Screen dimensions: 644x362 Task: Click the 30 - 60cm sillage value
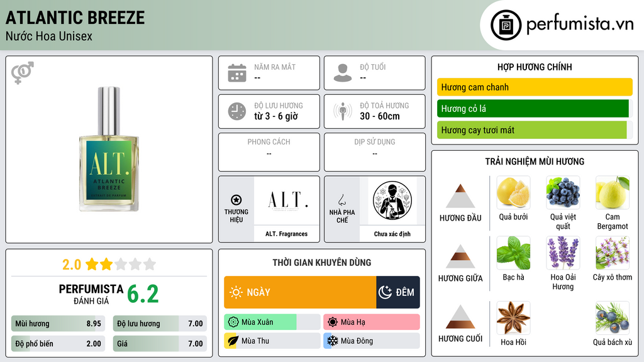coord(380,116)
